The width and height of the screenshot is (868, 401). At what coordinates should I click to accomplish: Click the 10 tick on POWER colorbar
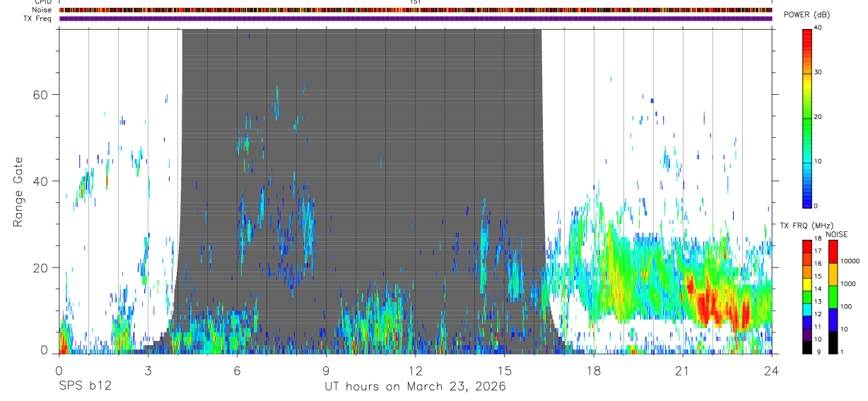pos(819,161)
